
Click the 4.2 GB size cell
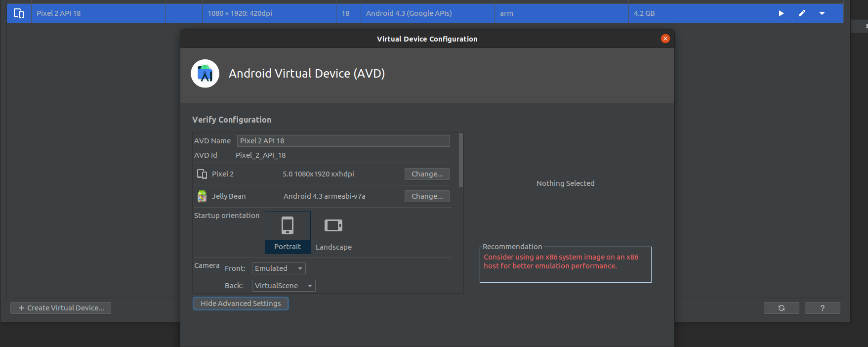coord(696,13)
